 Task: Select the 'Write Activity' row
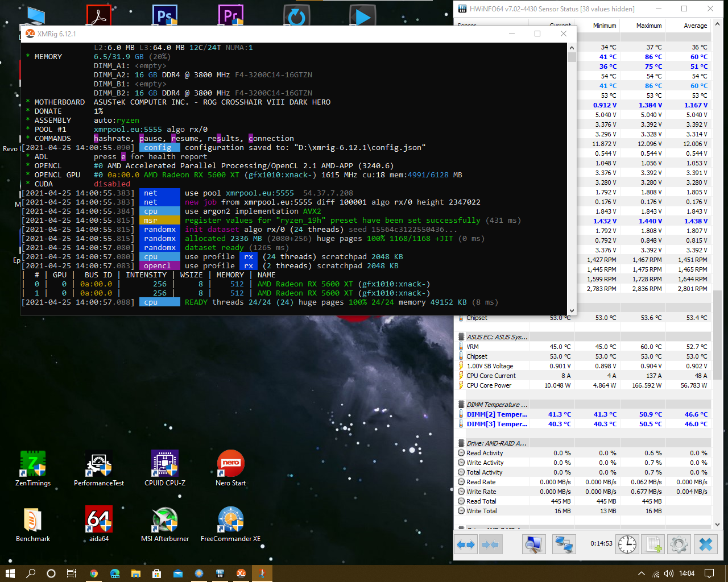(584, 463)
